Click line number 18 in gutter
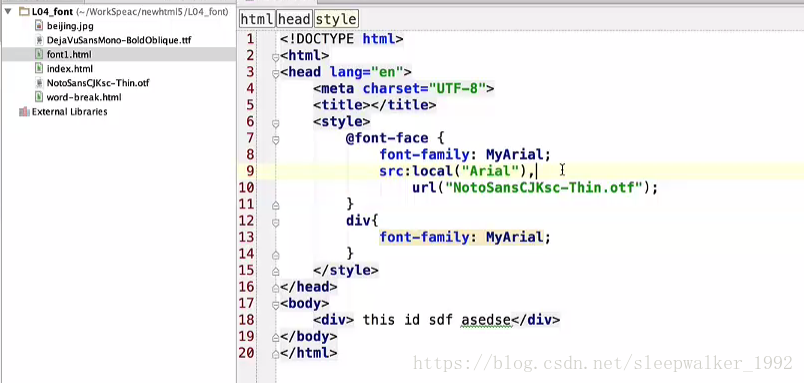804x383 pixels. click(246, 320)
